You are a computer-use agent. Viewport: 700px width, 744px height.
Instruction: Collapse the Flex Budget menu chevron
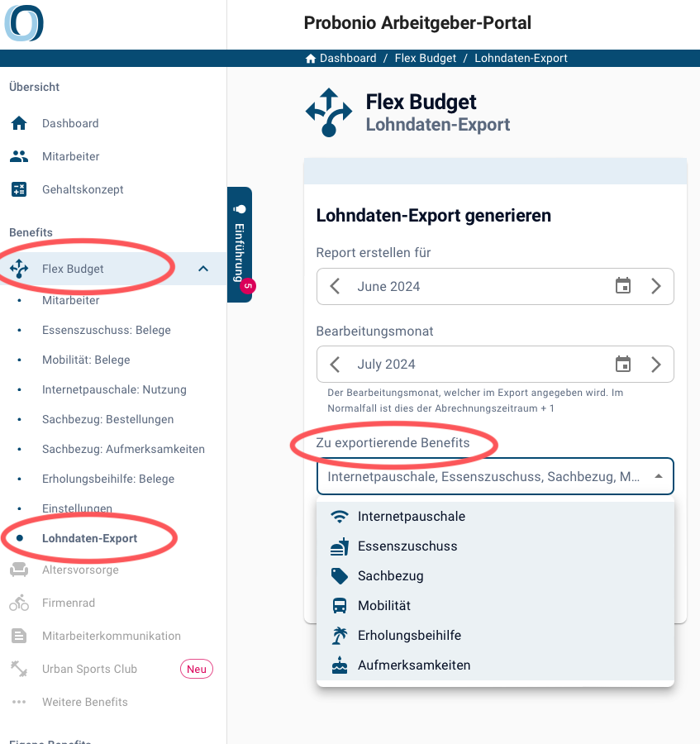(x=203, y=269)
